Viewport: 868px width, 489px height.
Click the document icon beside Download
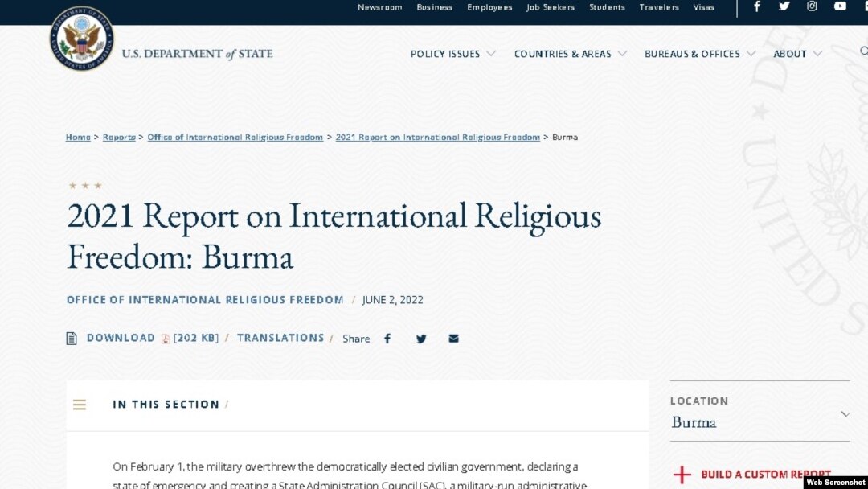(72, 338)
